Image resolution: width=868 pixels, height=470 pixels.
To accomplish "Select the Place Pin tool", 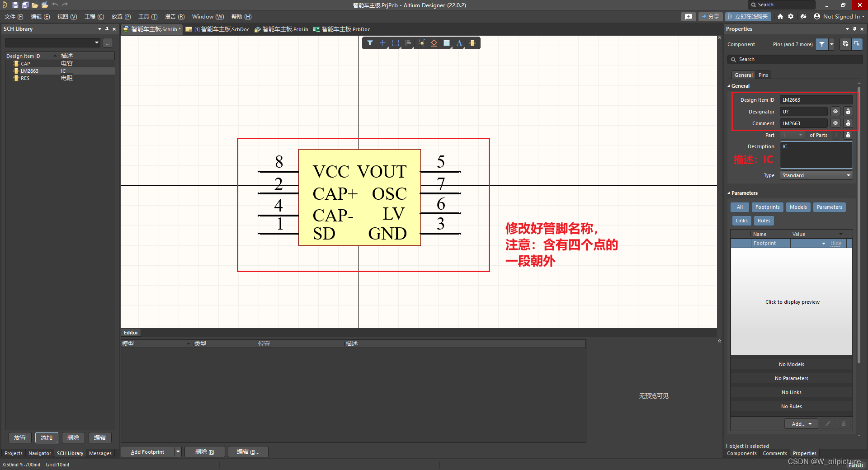I will point(421,43).
